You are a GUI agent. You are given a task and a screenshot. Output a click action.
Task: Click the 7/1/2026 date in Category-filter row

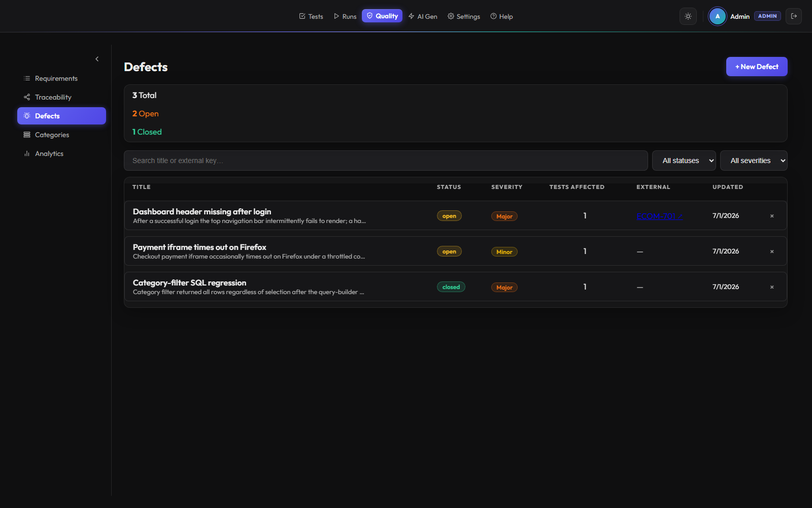click(726, 287)
